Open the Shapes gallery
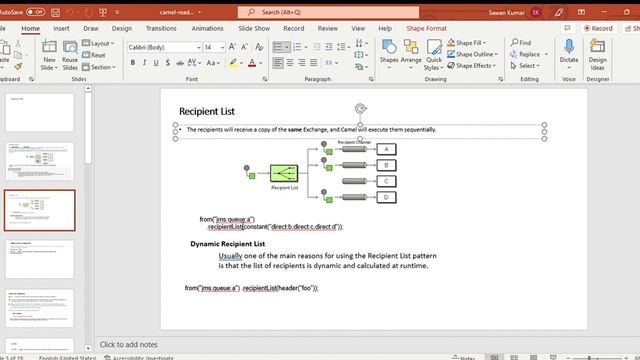The image size is (640, 360). (389, 55)
